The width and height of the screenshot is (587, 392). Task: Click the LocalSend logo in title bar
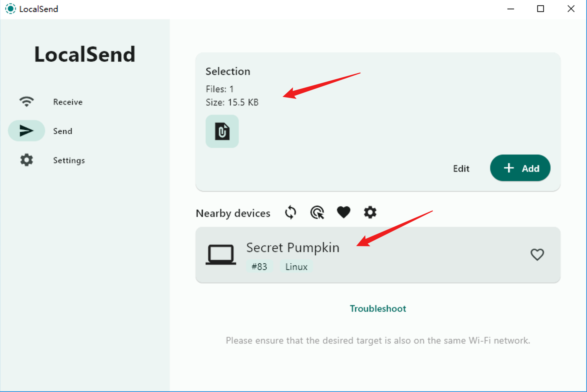10,9
